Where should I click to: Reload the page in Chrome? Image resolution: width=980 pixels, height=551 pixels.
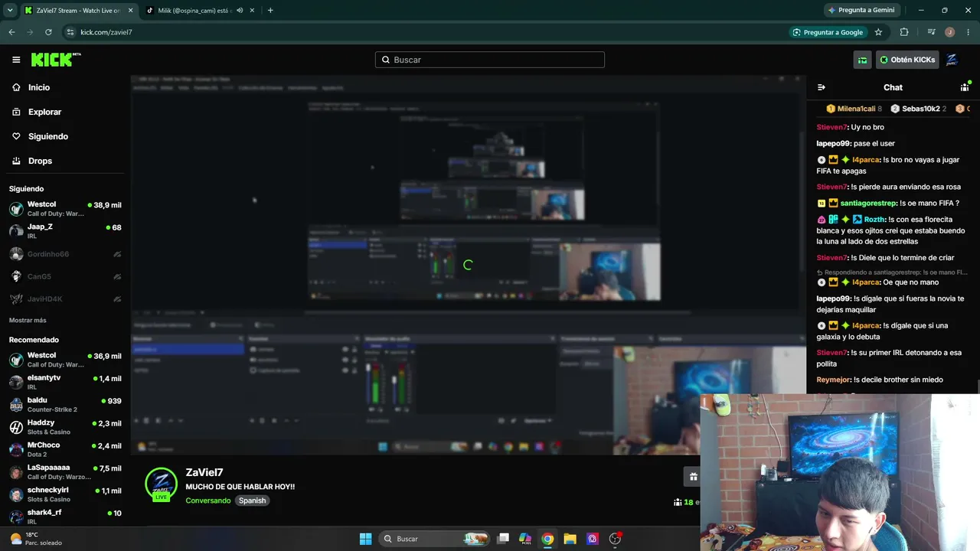48,32
